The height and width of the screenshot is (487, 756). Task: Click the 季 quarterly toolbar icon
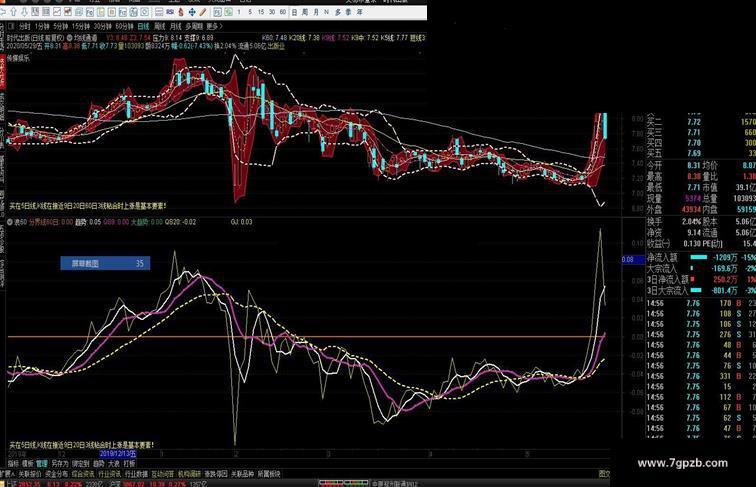click(348, 12)
